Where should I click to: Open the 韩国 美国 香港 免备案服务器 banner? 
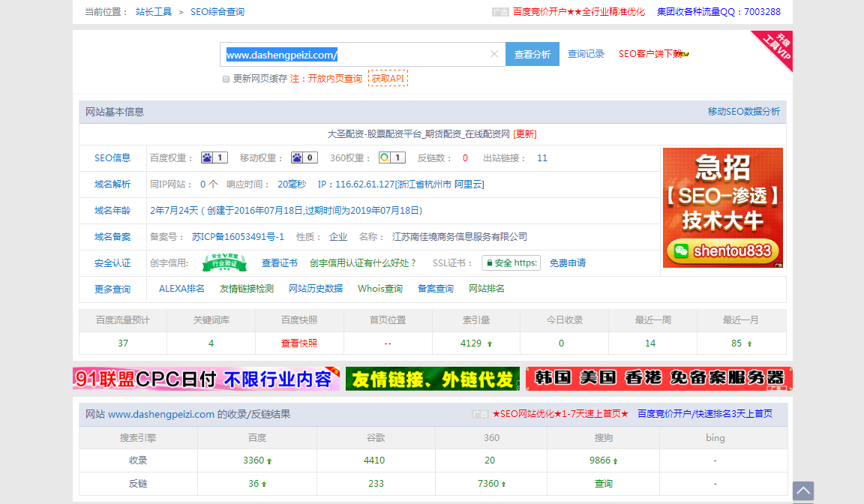click(659, 379)
